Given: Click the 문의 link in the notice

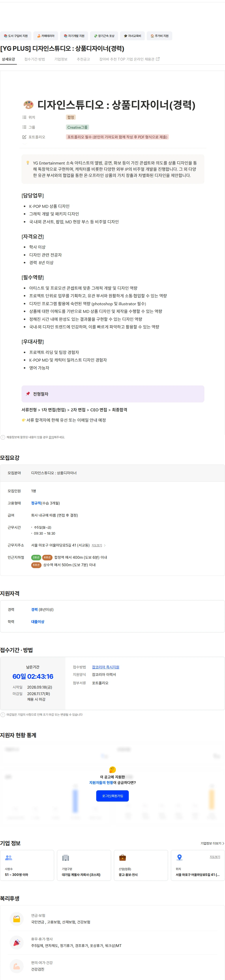Looking at the screenshot, I should coord(51,437).
